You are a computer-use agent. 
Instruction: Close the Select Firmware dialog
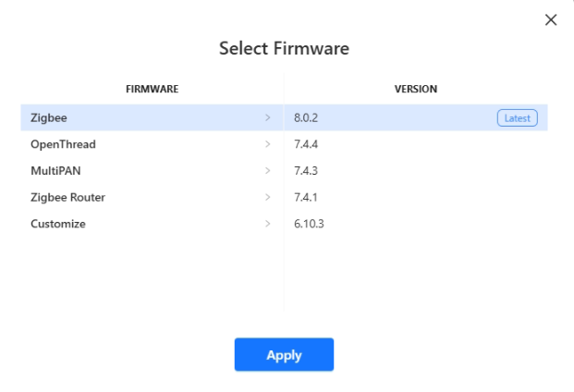click(x=551, y=19)
